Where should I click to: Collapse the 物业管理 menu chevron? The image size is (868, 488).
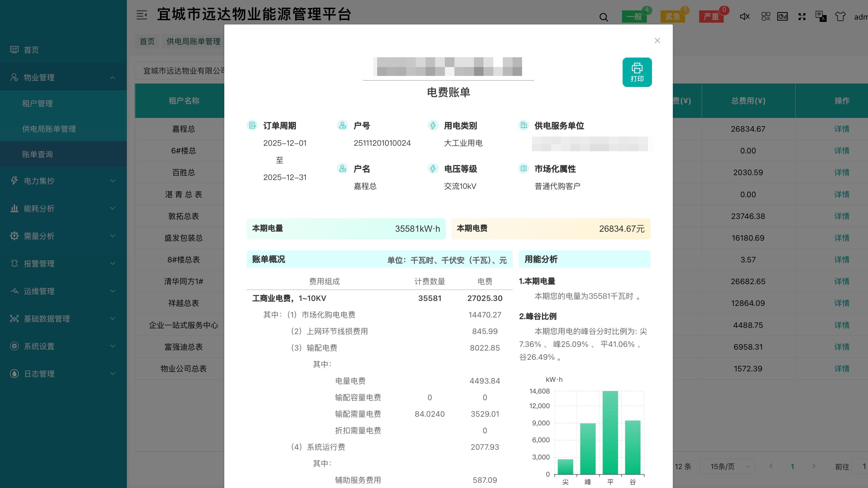pos(112,77)
